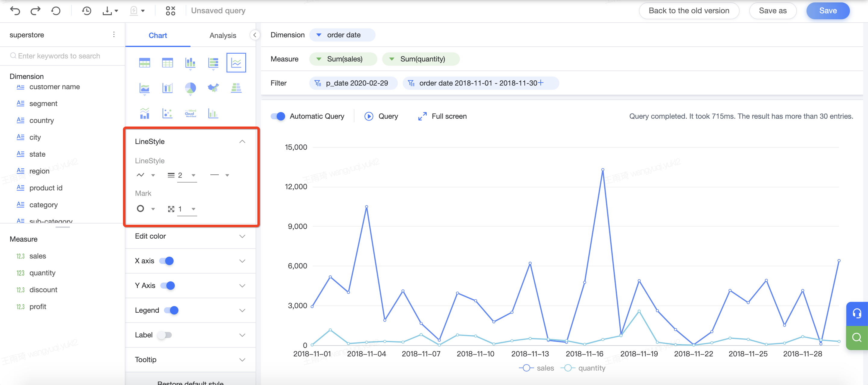The height and width of the screenshot is (385, 868).
Task: Switch to the Analysis tab
Action: tap(223, 35)
